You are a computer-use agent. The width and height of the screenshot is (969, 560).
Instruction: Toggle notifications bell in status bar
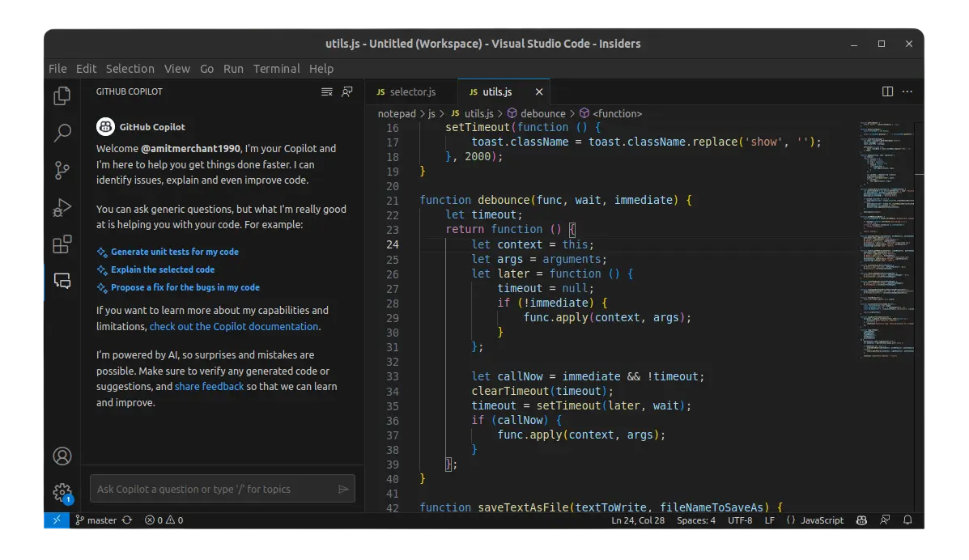908,520
